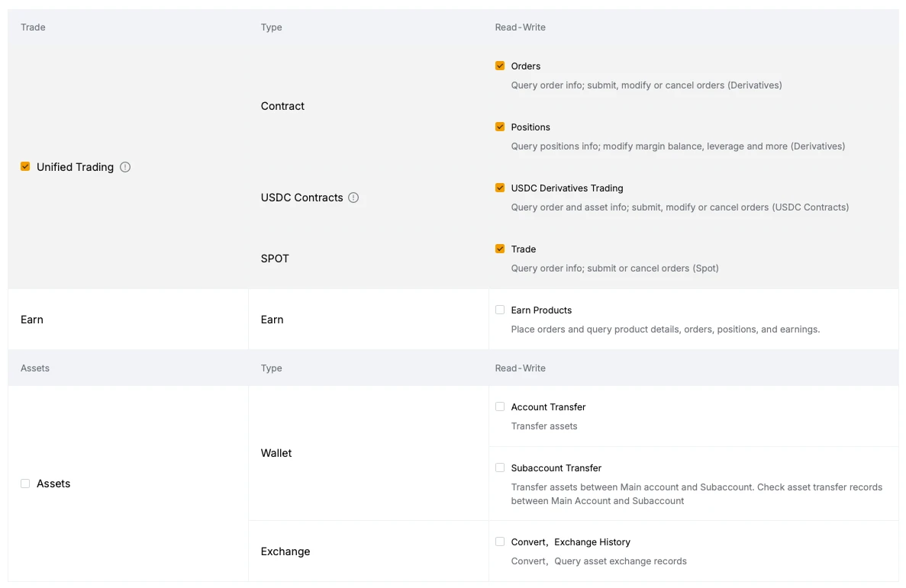The image size is (906, 588).
Task: Select the SPOT type label
Action: coord(275,259)
